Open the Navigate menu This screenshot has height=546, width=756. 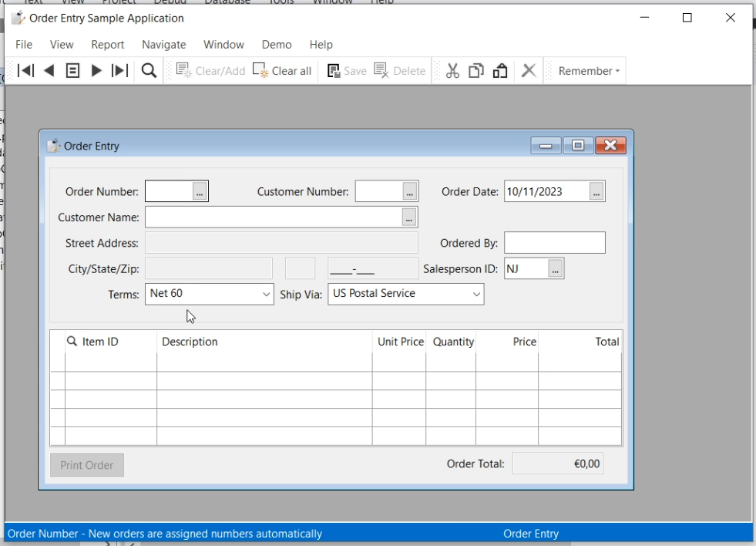pos(163,45)
